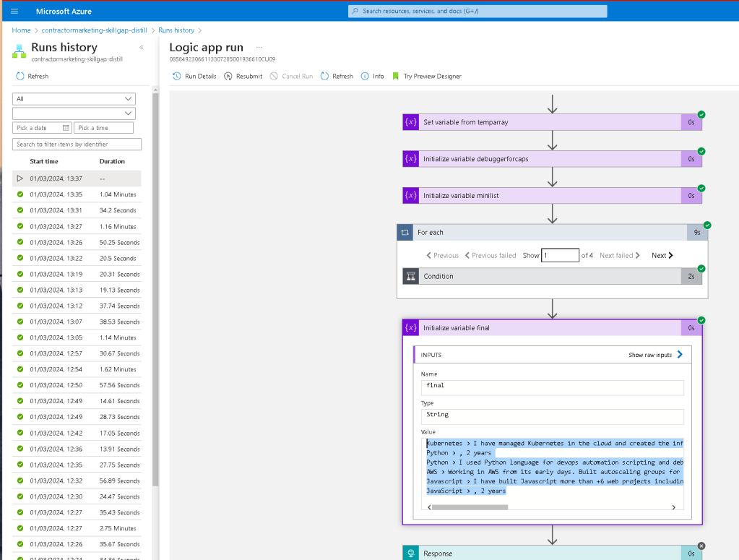This screenshot has height=560, width=739.
Task: Open the second empty filter dropdown
Action: 74,113
